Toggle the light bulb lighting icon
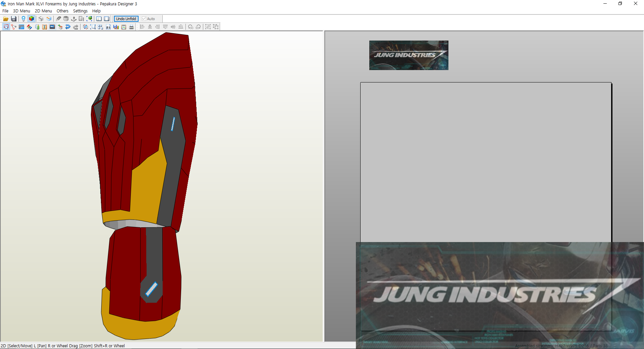The height and width of the screenshot is (349, 644). tap(23, 19)
